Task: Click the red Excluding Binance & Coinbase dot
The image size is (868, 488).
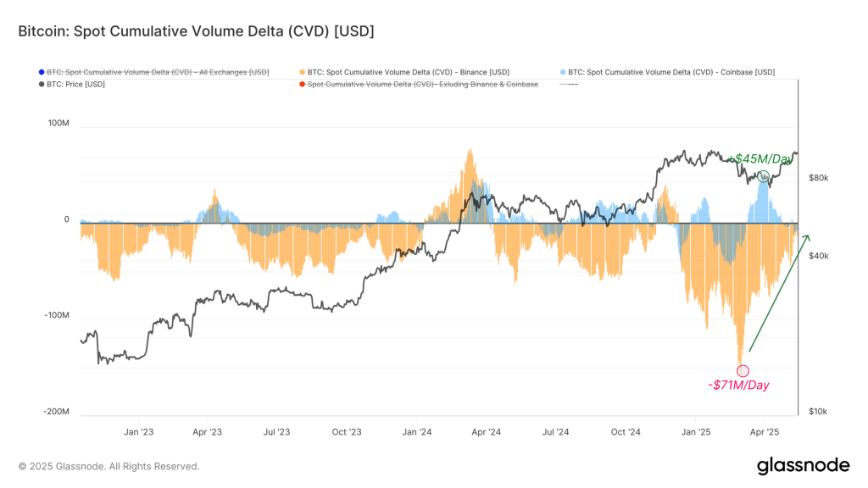Action: (x=303, y=85)
